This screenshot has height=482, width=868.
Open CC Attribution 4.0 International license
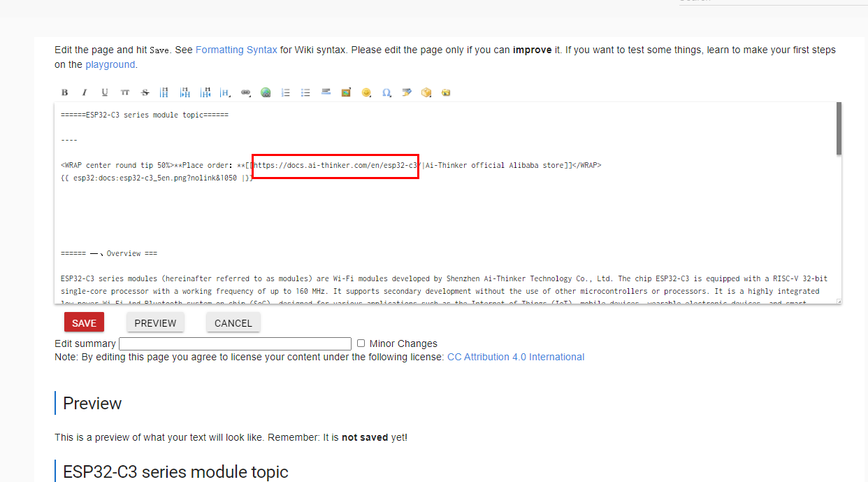pyautogui.click(x=516, y=357)
